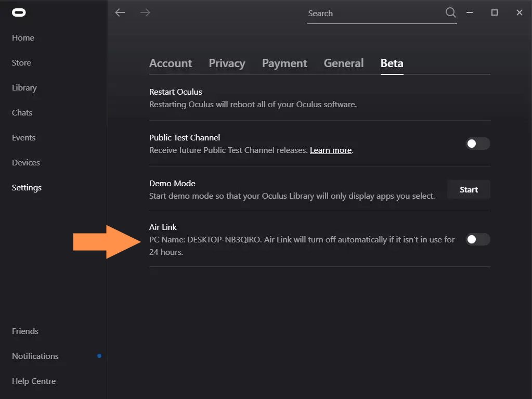
Task: Click the blue Notifications indicator dot
Action: (x=99, y=356)
